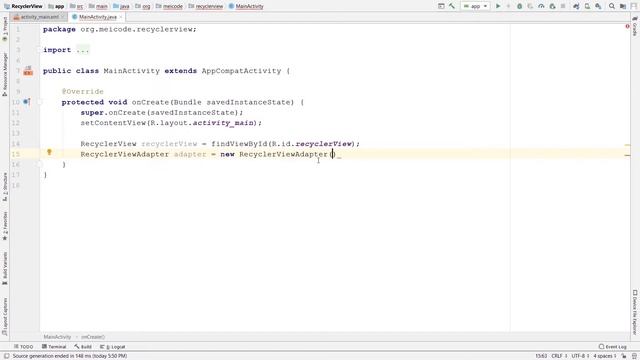Click the onCreate closing brace fold marker

(40, 164)
